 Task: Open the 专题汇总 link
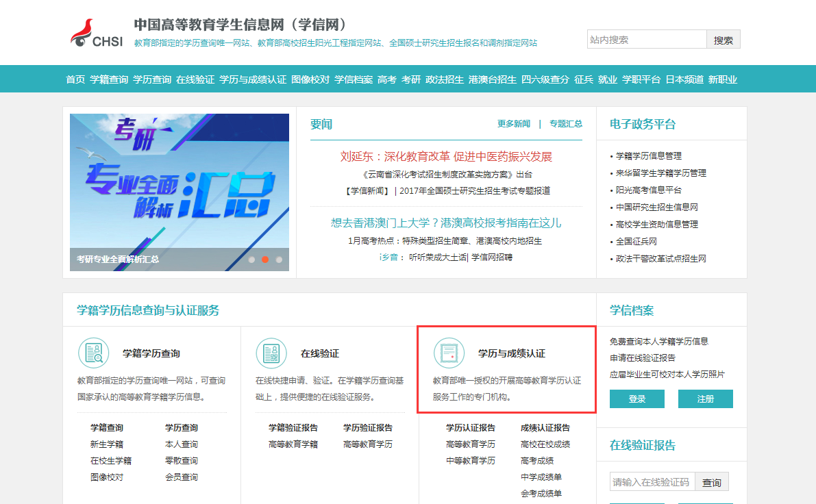(x=565, y=124)
